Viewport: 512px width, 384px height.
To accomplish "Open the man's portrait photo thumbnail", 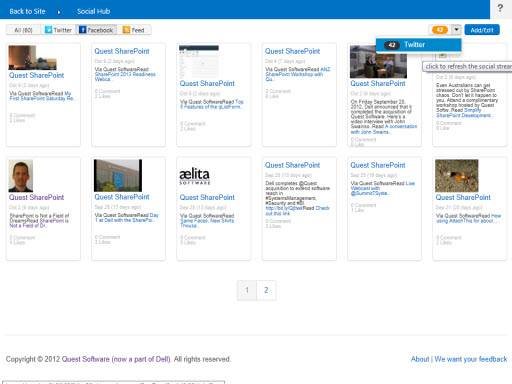I will click(21, 176).
